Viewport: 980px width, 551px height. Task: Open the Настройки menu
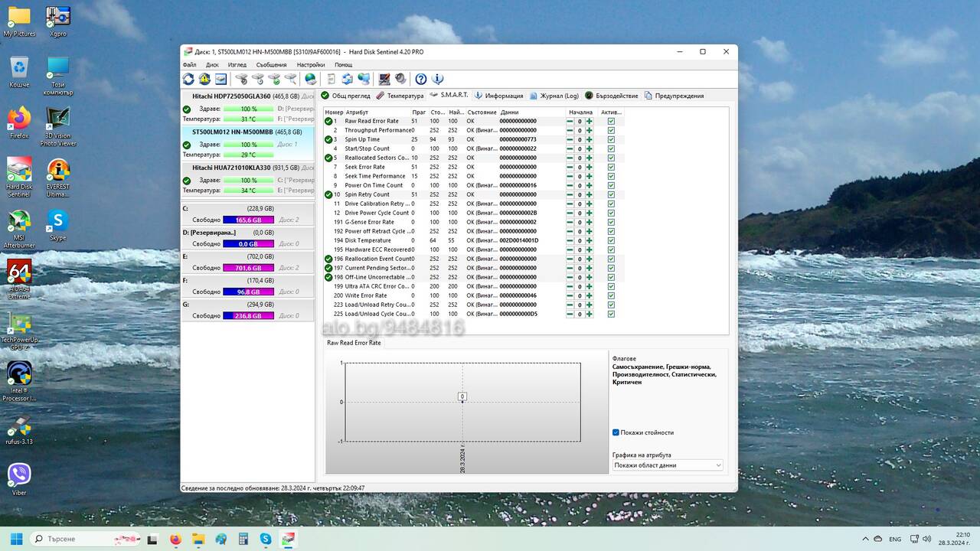(310, 65)
